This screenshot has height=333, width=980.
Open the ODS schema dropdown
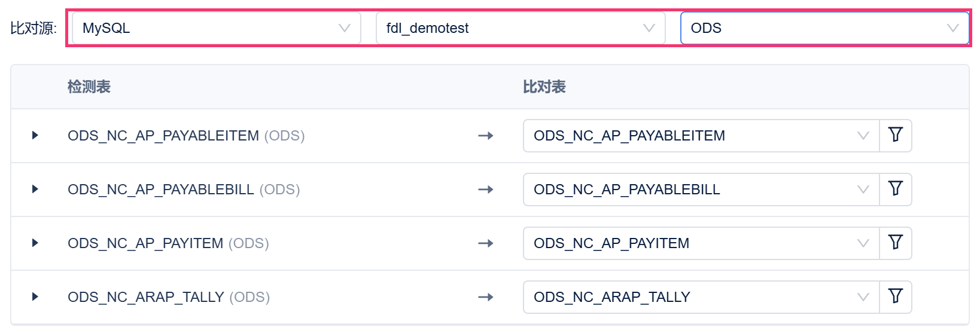pos(824,28)
